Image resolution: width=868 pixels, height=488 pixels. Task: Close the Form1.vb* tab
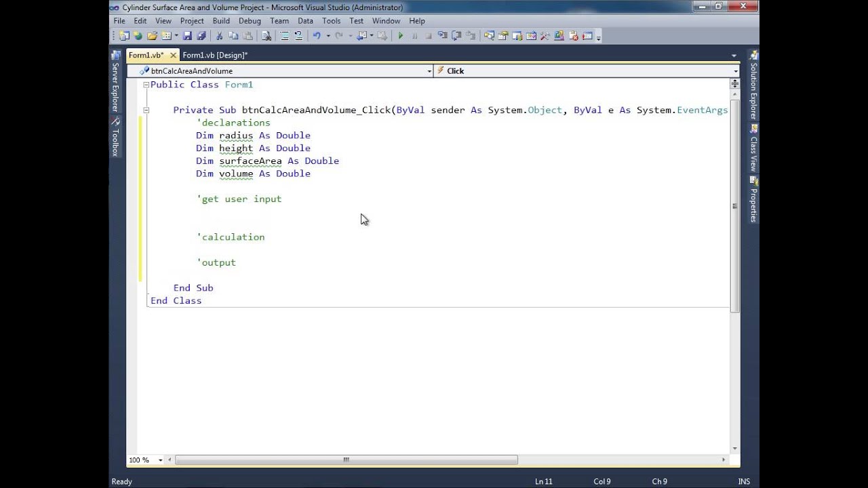coord(173,55)
